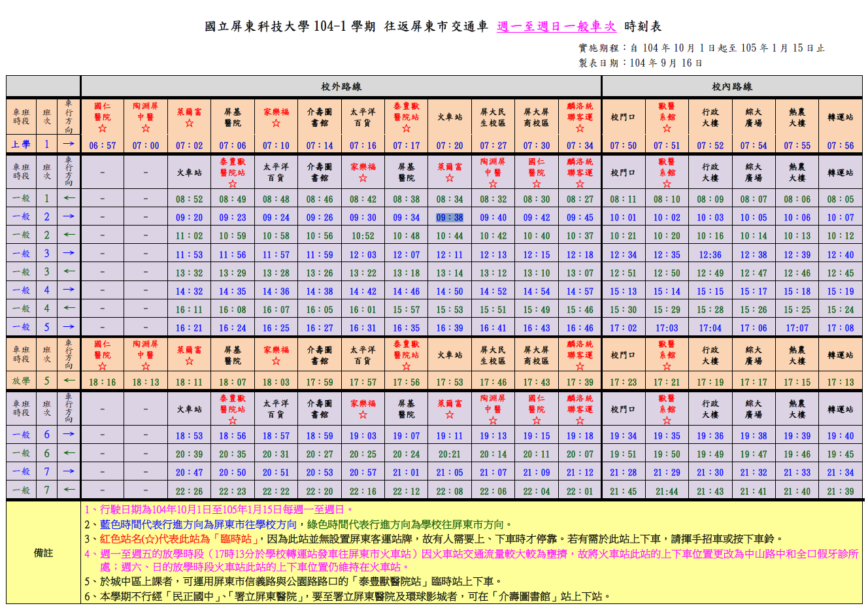The width and height of the screenshot is (868, 608).
Task: Select the 21 : 34 time cell
Action: 841,473
